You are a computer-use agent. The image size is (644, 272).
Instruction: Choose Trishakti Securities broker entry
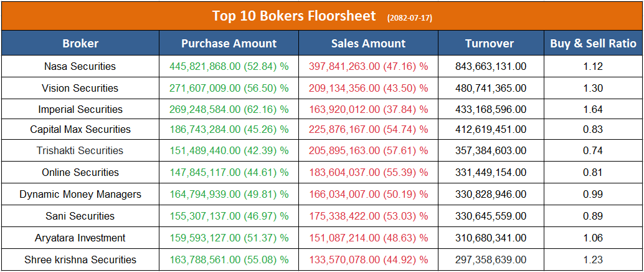(x=80, y=150)
